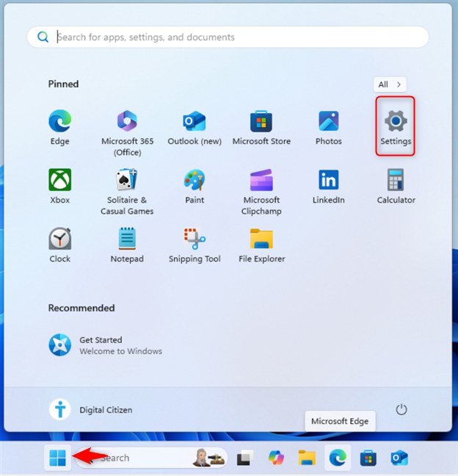Launch the Xbox app
458x476 pixels.
click(x=59, y=187)
